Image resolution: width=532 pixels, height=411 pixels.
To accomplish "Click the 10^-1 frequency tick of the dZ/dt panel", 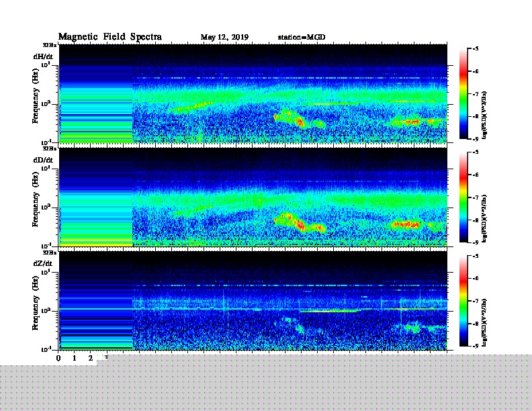I will (x=46, y=349).
